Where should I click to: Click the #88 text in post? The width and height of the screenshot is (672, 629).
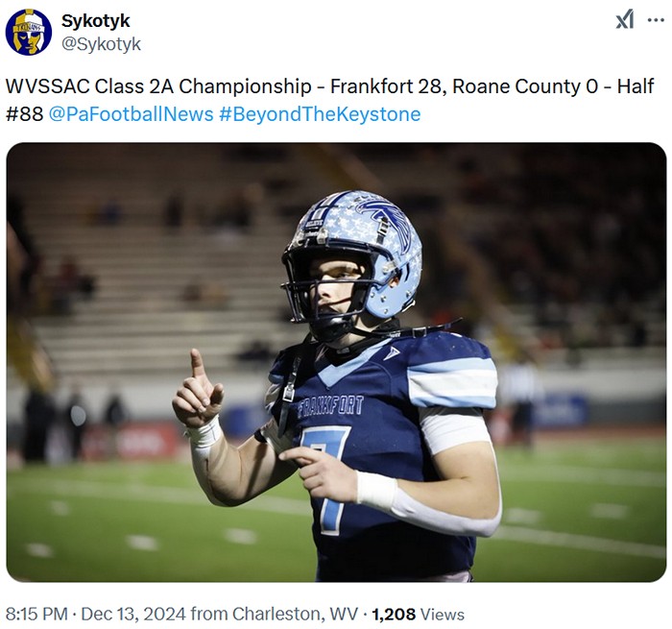pos(24,114)
